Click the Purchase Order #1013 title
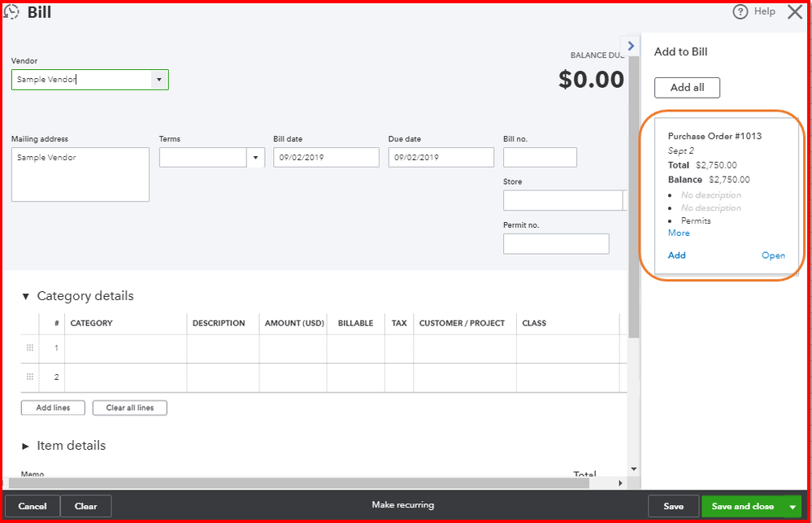The width and height of the screenshot is (812, 523). tap(714, 137)
